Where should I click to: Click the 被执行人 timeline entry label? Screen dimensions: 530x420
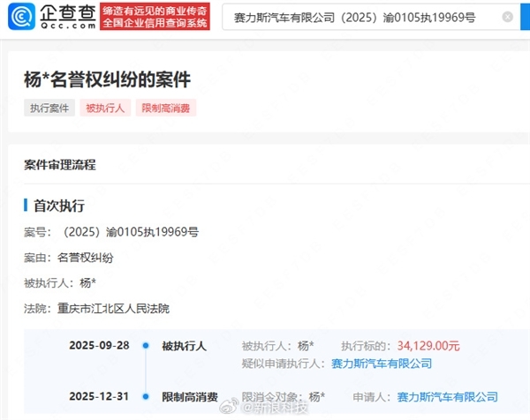click(x=183, y=346)
